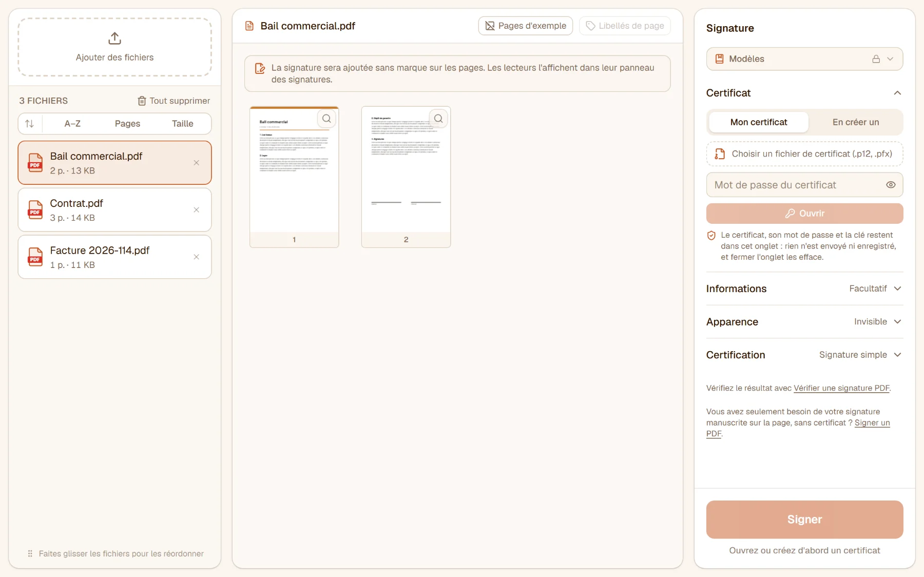Click the Ouvrir button
This screenshot has width=924, height=577.
click(804, 214)
